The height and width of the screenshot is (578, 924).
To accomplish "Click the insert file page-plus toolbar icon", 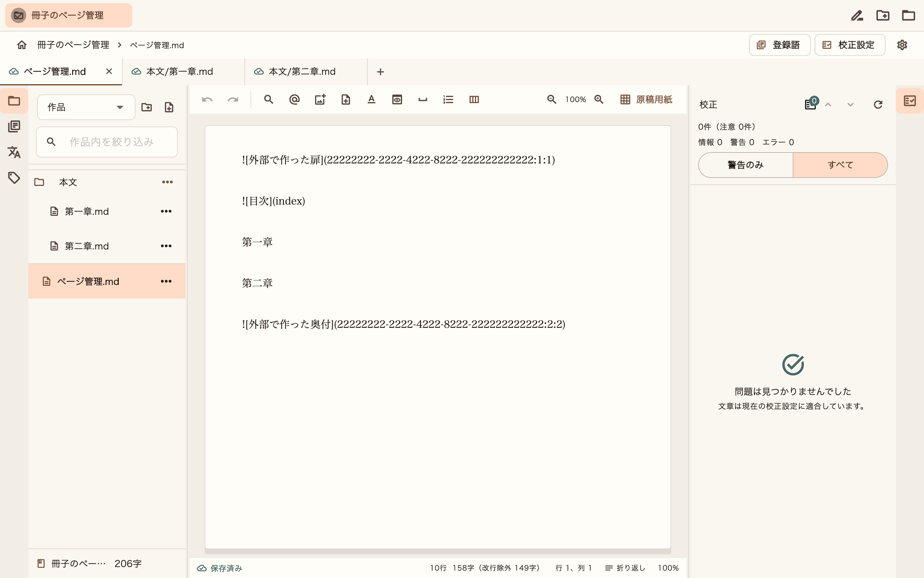I will pos(346,100).
